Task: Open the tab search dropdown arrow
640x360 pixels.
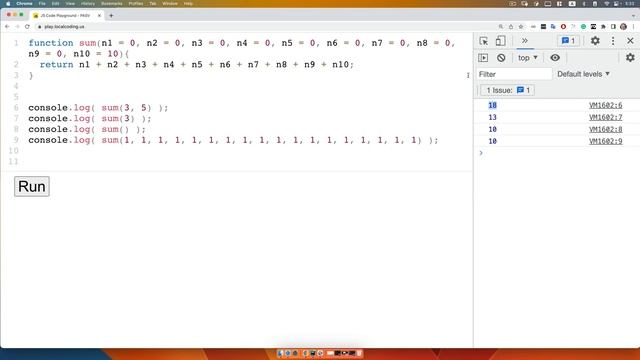Action: pyautogui.click(x=633, y=16)
